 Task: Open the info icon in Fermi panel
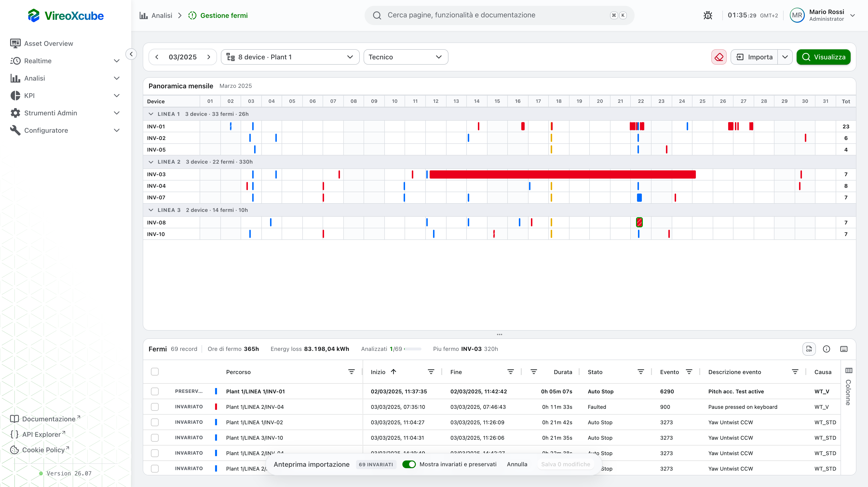coord(826,349)
